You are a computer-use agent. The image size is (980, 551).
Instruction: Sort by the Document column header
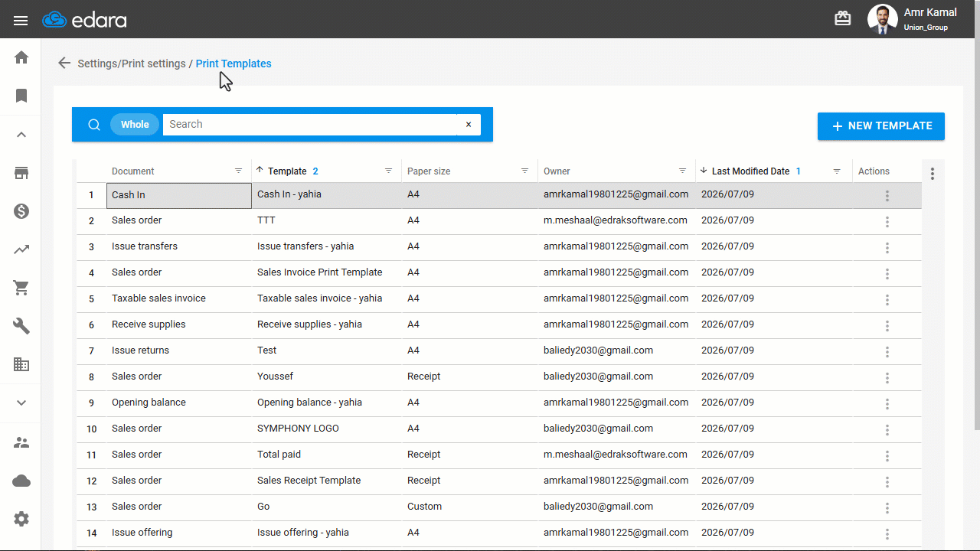pyautogui.click(x=132, y=171)
